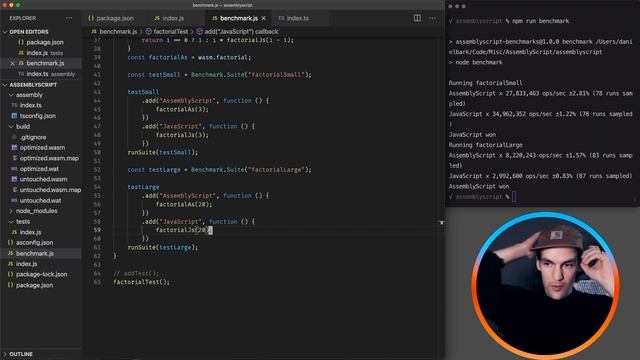Select index.js tests in Open Editors
Image resolution: width=640 pixels, height=360 pixels.
(41, 53)
